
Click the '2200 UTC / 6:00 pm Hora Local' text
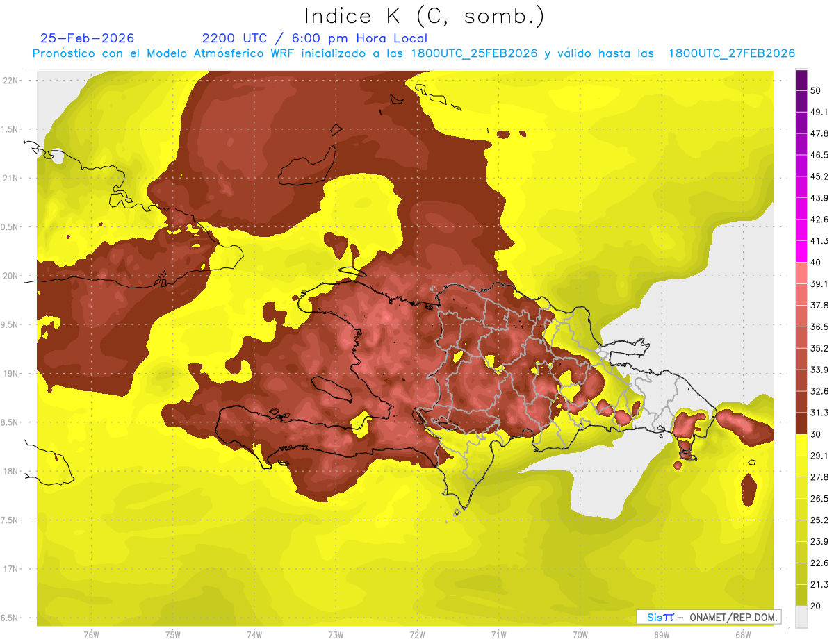click(x=314, y=38)
